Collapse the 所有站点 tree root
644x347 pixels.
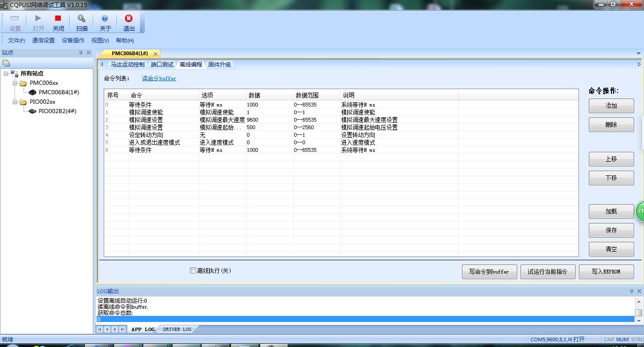[x=6, y=74]
